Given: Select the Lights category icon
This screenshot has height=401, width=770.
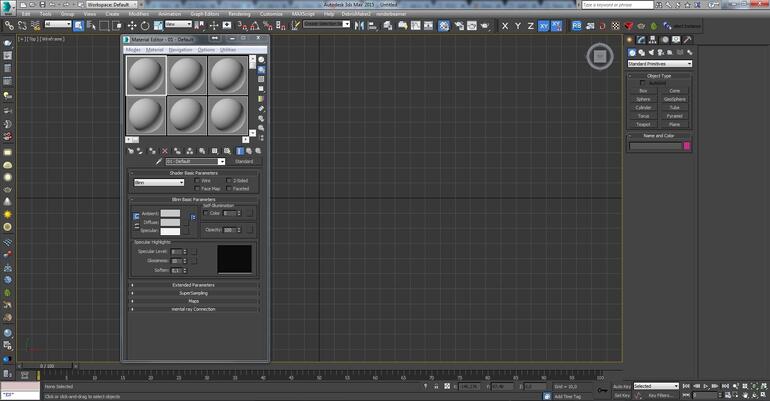Looking at the screenshot, I should (651, 53).
